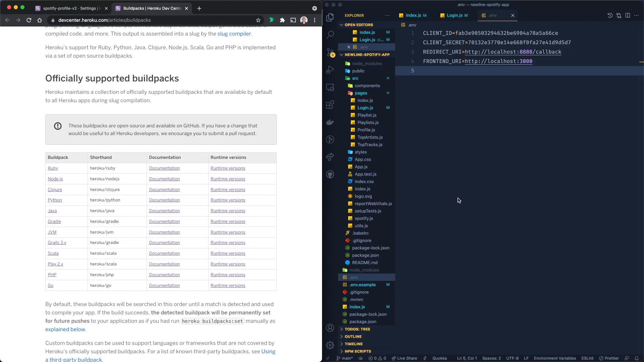644x362 pixels.
Task: Open Remote Explorer in VS Code activity bar
Action: (x=330, y=87)
